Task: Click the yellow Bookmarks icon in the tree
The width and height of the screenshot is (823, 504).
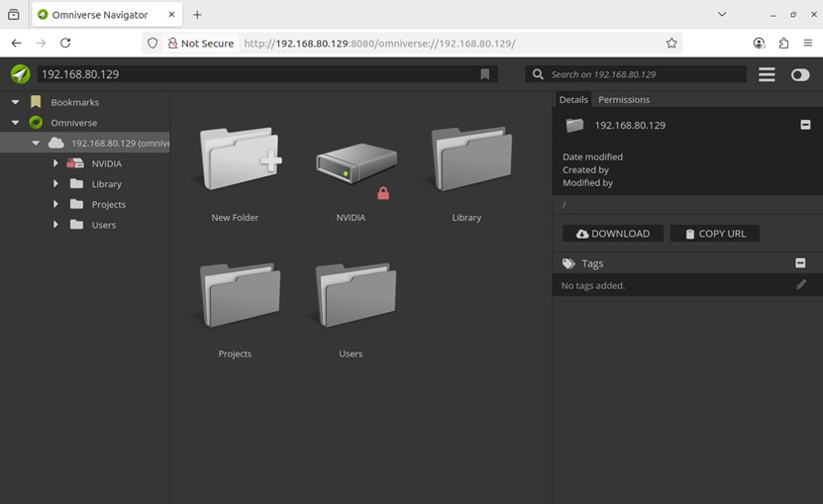Action: point(36,102)
